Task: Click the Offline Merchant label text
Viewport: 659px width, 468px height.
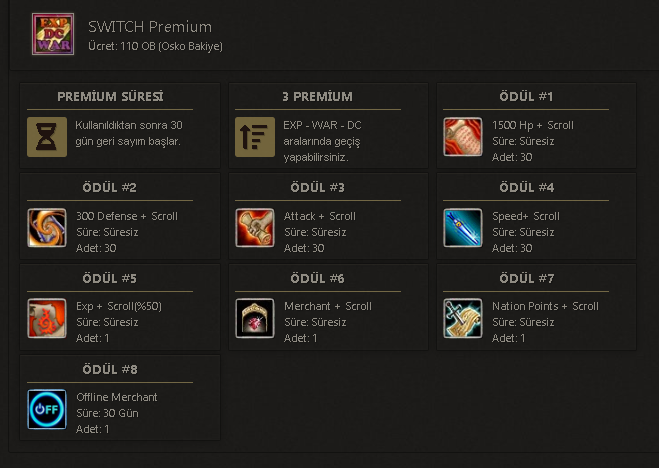Action: click(x=117, y=397)
